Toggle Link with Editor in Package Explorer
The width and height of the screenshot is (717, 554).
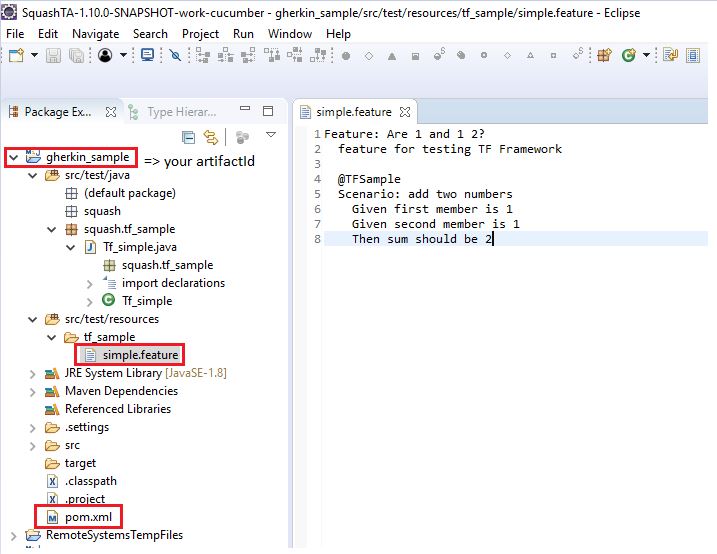211,137
